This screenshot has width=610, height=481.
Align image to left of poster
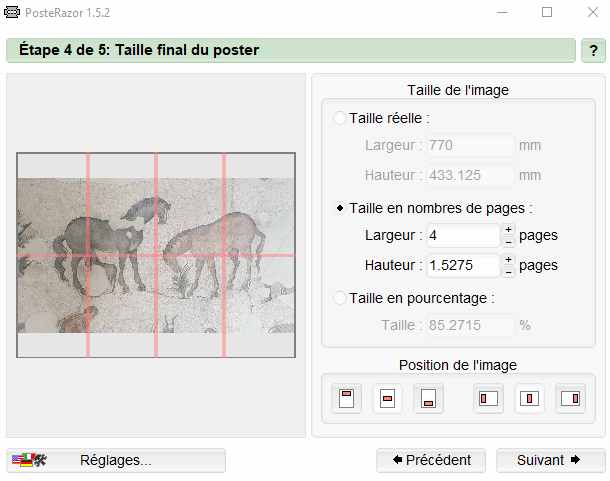(x=488, y=398)
